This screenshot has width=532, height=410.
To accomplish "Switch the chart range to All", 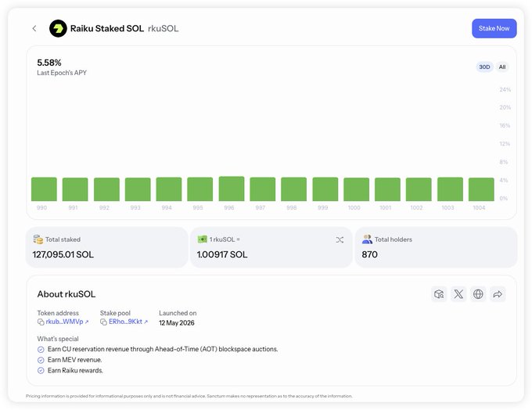I will pyautogui.click(x=502, y=67).
